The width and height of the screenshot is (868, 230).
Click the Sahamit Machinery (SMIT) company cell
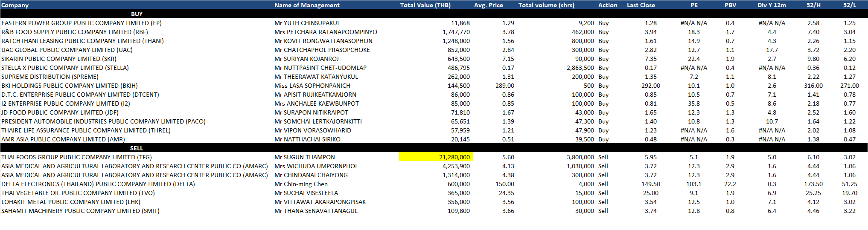(x=80, y=211)
